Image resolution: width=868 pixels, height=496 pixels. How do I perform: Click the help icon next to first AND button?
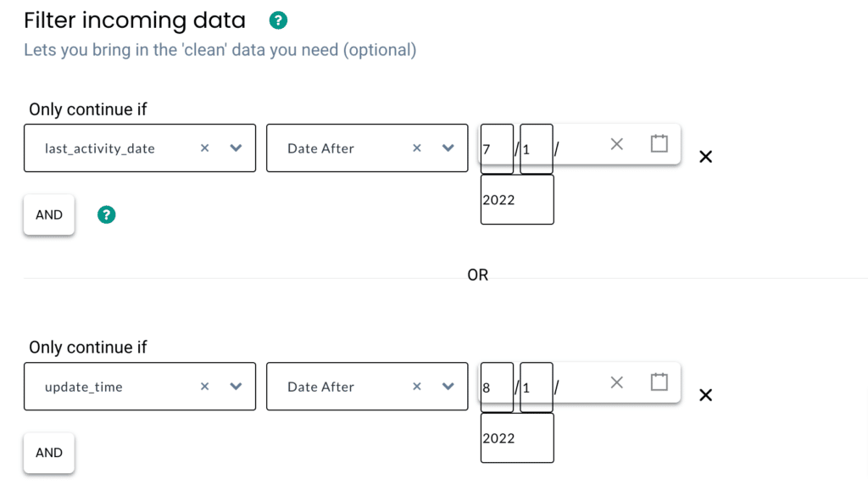point(106,215)
